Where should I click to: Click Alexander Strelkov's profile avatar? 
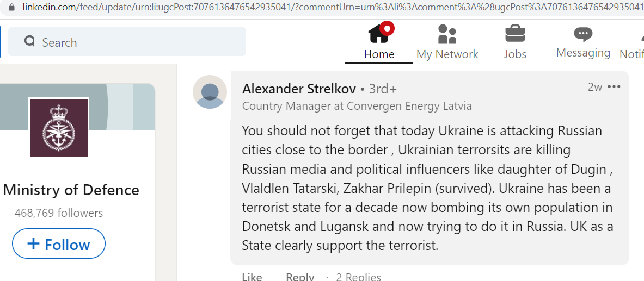point(210,92)
